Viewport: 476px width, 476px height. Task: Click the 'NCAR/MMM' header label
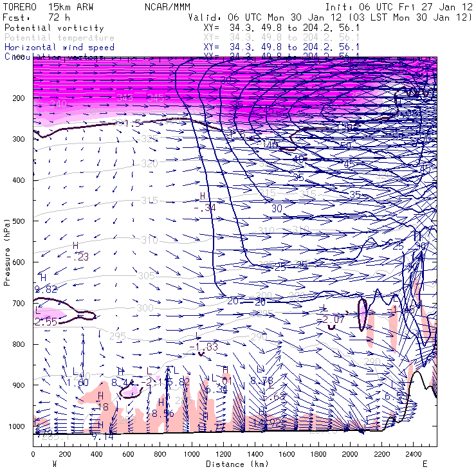click(167, 7)
